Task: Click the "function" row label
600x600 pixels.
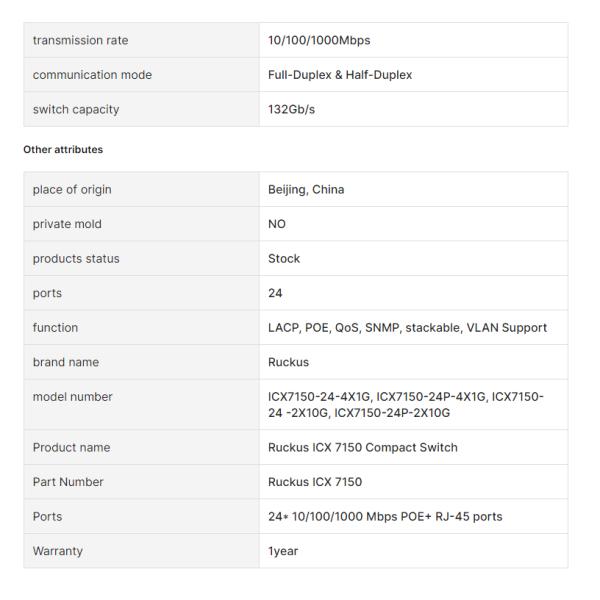Action: coord(55,327)
